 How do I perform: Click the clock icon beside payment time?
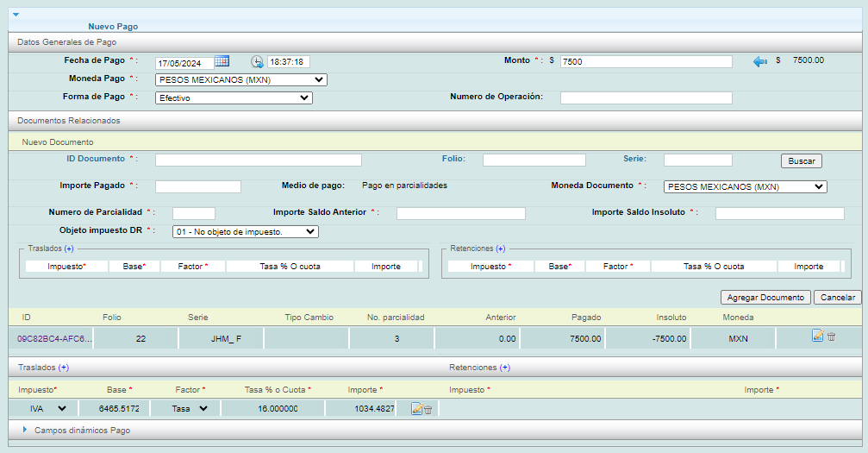tap(257, 61)
